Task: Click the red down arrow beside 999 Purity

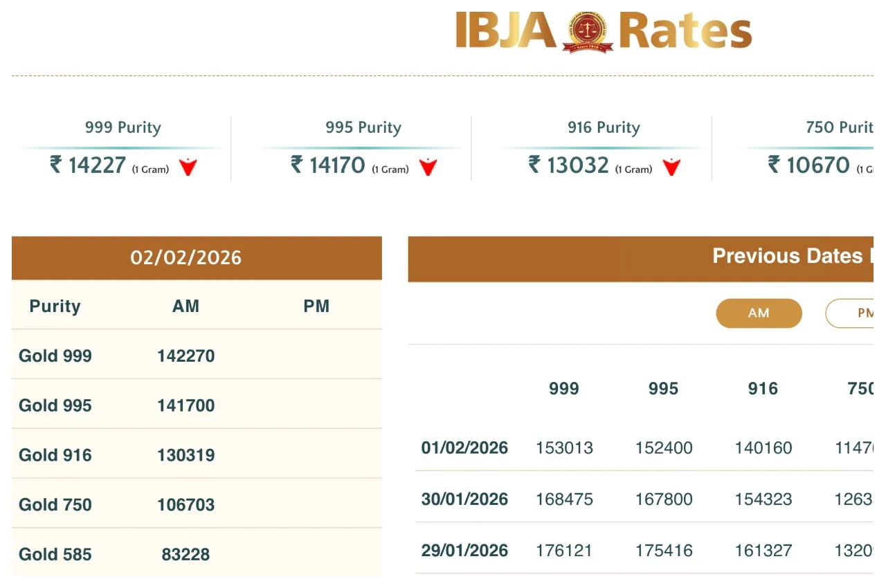Action: point(188,167)
